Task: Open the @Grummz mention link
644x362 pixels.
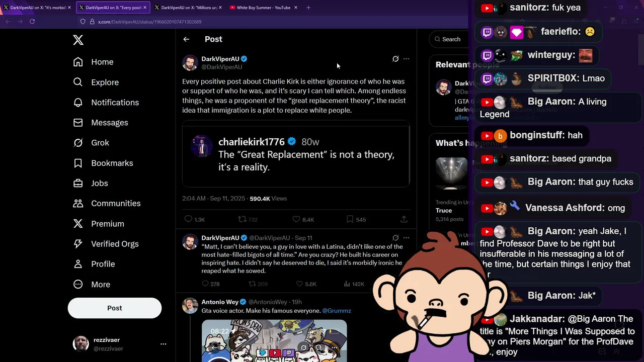Action: pos(337,311)
